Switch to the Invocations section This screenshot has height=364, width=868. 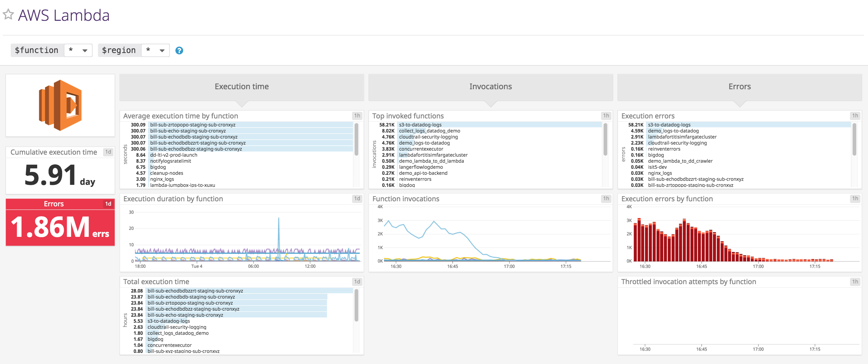coord(490,87)
